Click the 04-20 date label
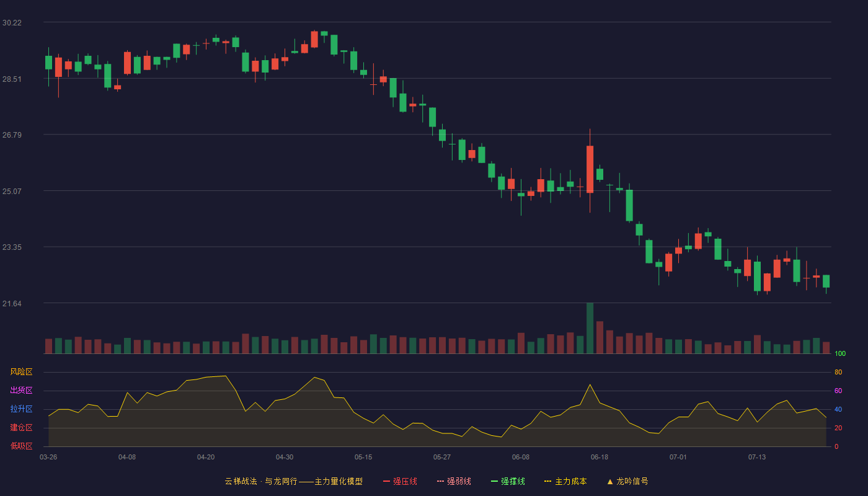The height and width of the screenshot is (496, 868). 206,457
